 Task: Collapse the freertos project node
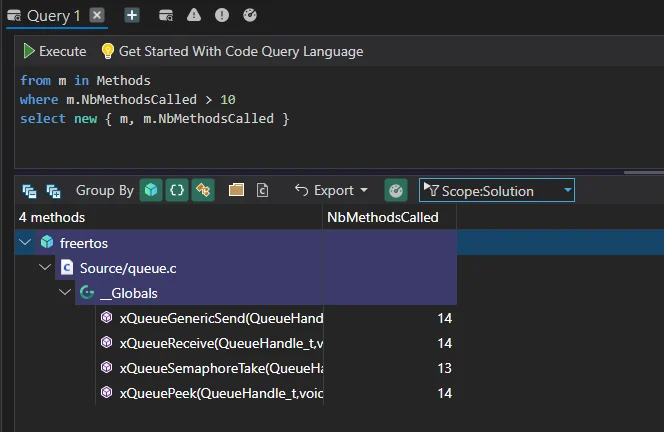(x=25, y=242)
